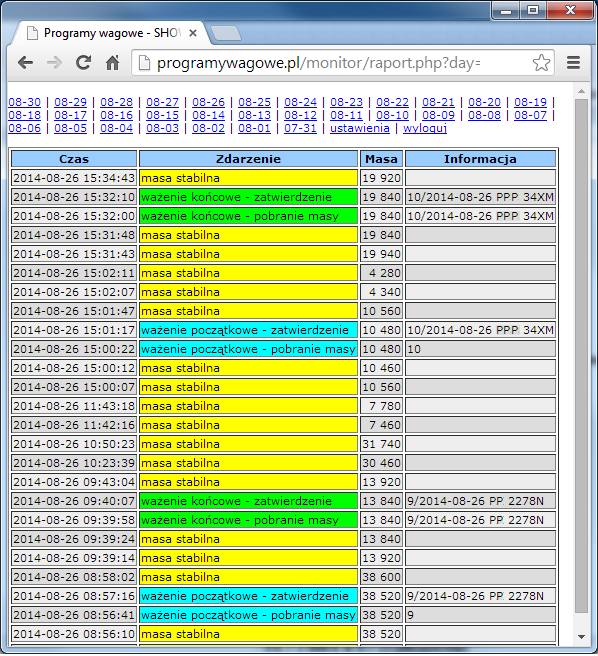Open the 08-19 day report link
Viewport: 598px width, 656px height.
tap(531, 102)
